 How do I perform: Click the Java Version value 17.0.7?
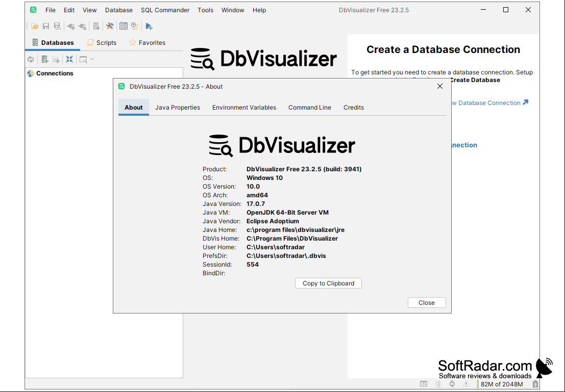pyautogui.click(x=256, y=204)
